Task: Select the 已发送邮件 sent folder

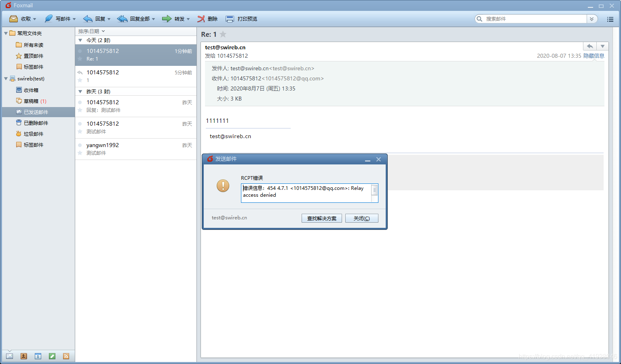Action: click(38, 112)
